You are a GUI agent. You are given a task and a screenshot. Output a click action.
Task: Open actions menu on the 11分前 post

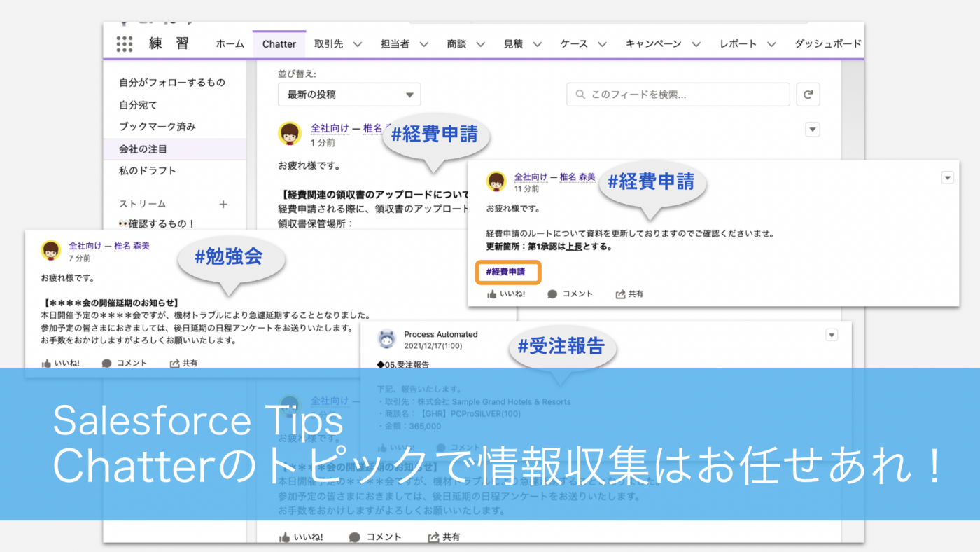(948, 178)
